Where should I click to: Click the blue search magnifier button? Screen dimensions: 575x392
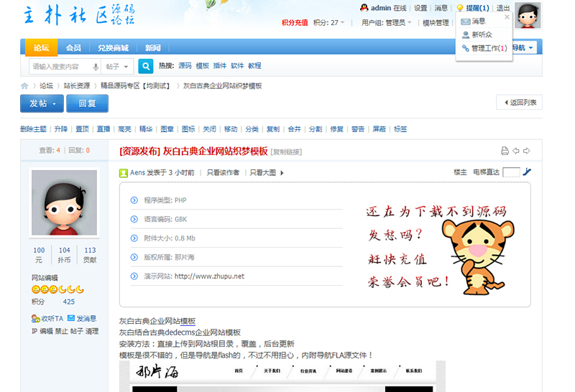click(x=146, y=66)
